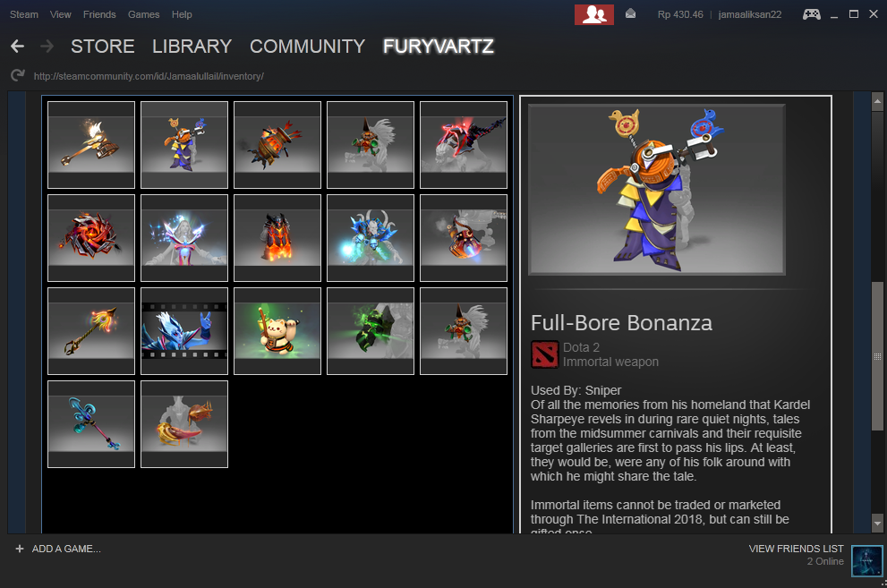Select the third-row hero with white mane item
This screenshot has width=887, height=588.
464,331
